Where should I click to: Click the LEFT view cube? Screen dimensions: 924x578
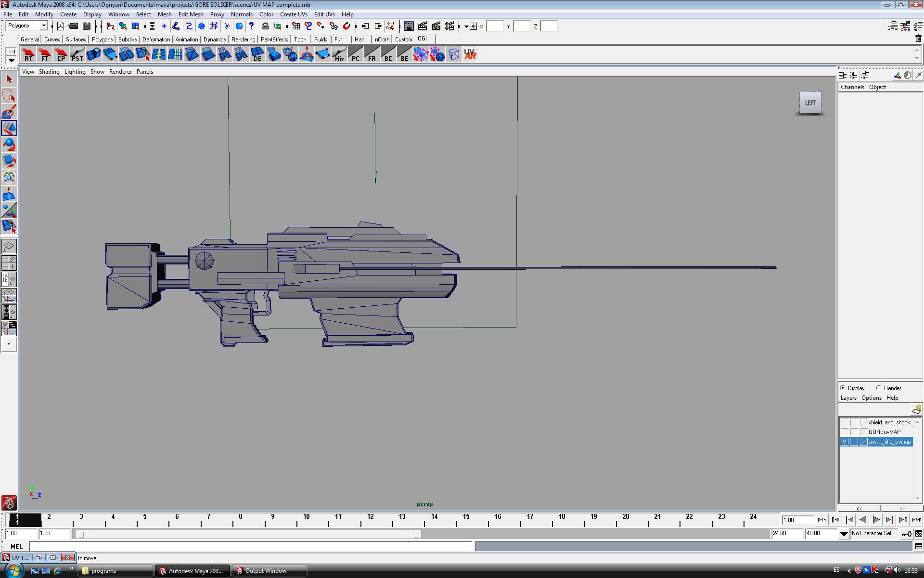810,103
